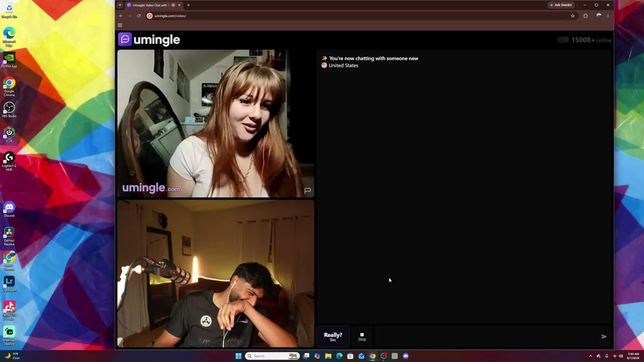Select the stranger's video feed
Screen dimensions: 644x362
(216, 123)
